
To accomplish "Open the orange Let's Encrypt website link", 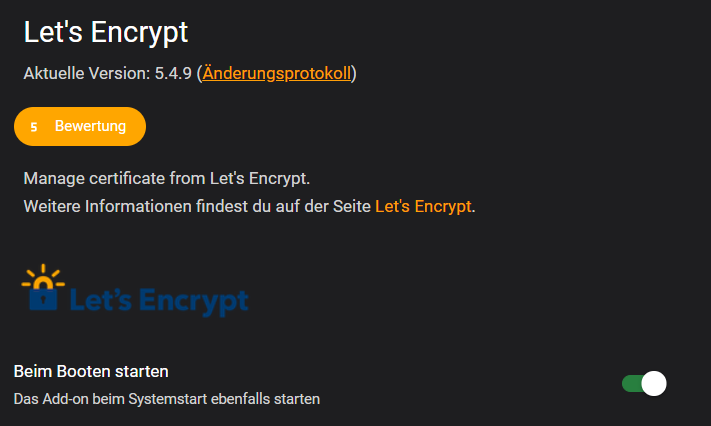I will click(x=423, y=207).
